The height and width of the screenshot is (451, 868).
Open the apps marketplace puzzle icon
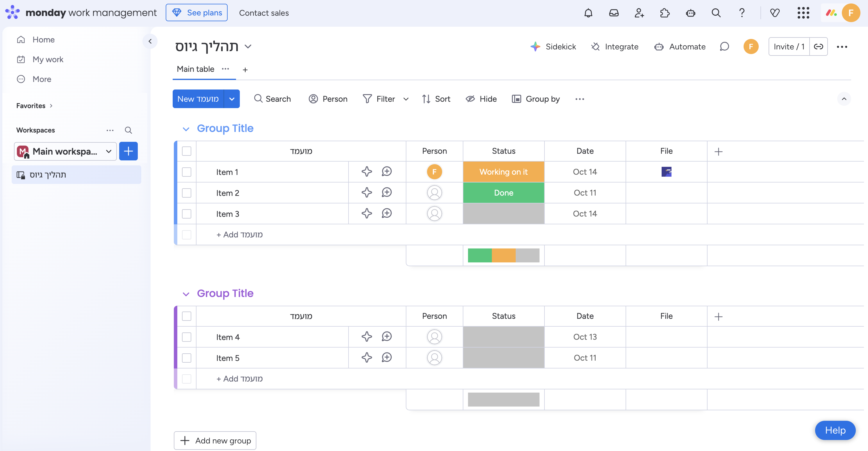pyautogui.click(x=665, y=13)
